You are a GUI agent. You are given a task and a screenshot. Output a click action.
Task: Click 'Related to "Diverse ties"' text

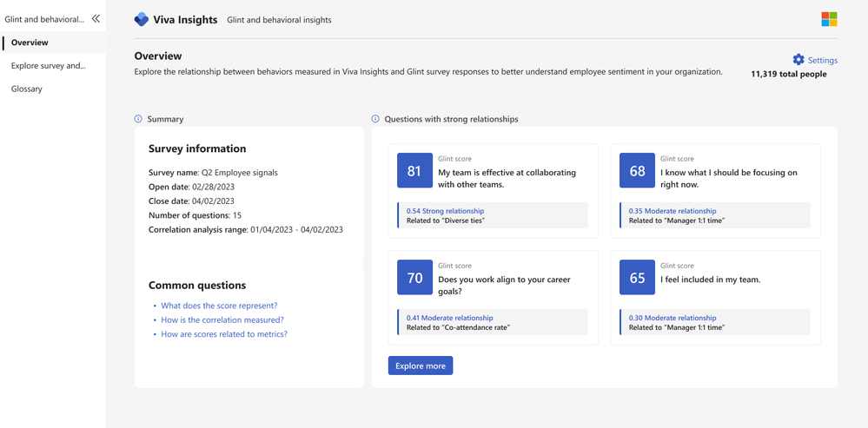pyautogui.click(x=447, y=221)
